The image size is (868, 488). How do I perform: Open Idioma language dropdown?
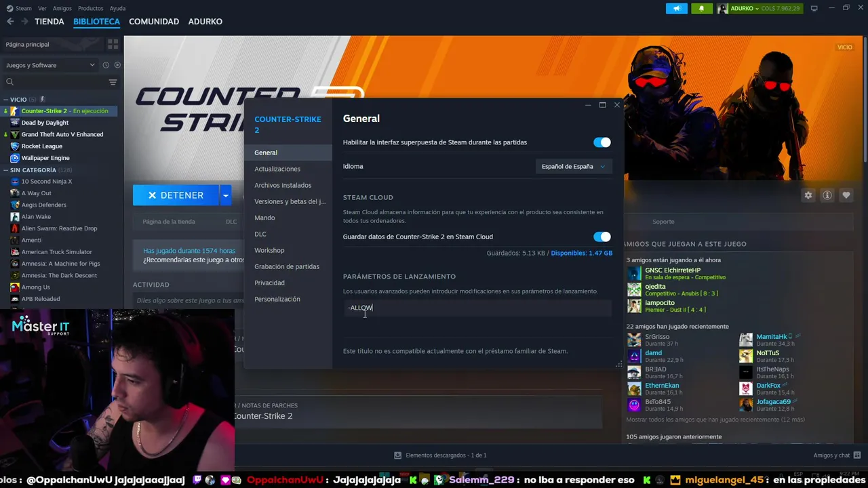click(573, 166)
